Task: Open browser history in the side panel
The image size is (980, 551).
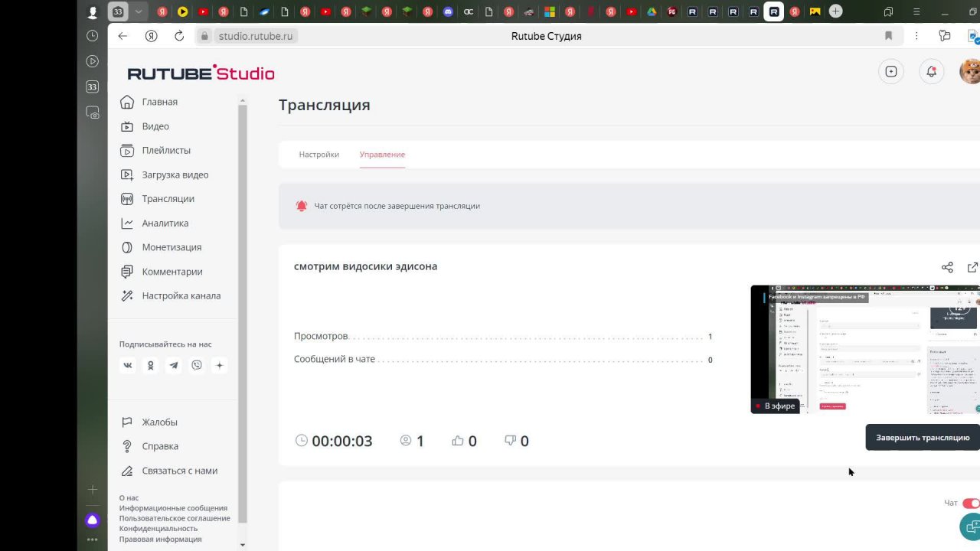Action: [x=93, y=36]
